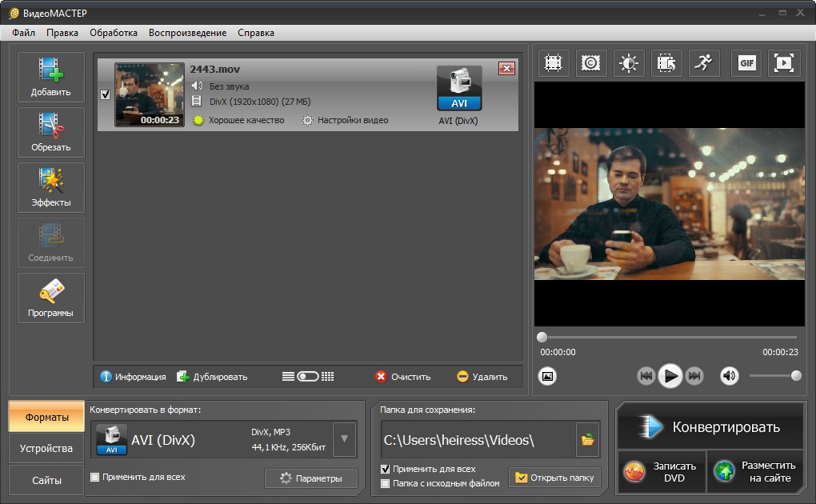Enable Папка с исходным файлом checkbox

(385, 483)
